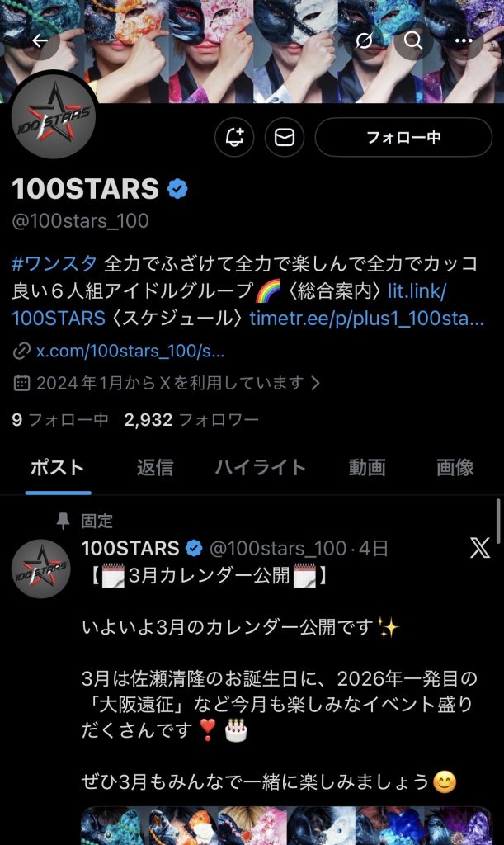Image resolution: width=504 pixels, height=845 pixels.
Task: Open the three-dot more options menu
Action: [464, 40]
